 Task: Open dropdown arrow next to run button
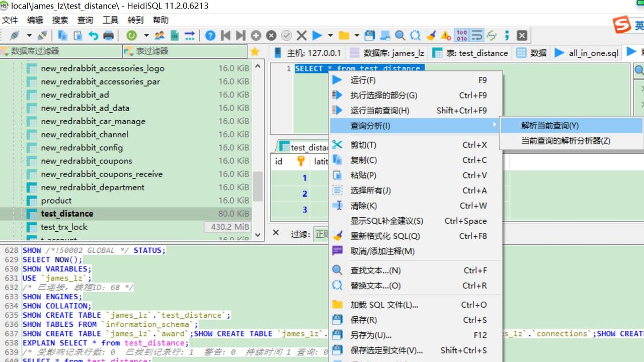click(331, 35)
